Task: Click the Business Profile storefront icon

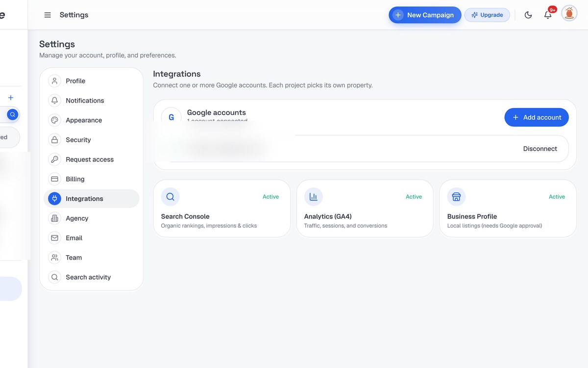Action: (x=456, y=197)
